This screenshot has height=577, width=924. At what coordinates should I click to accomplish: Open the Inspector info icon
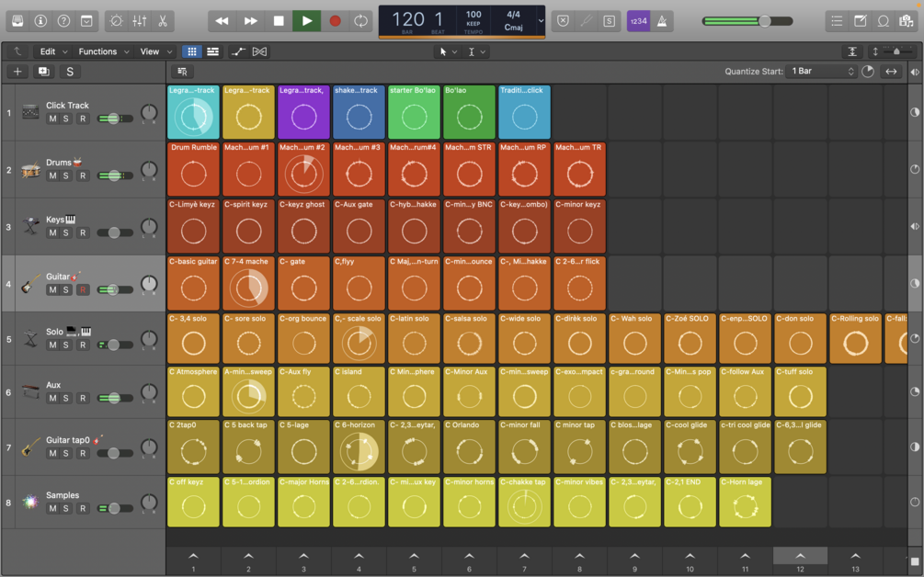pyautogui.click(x=40, y=21)
